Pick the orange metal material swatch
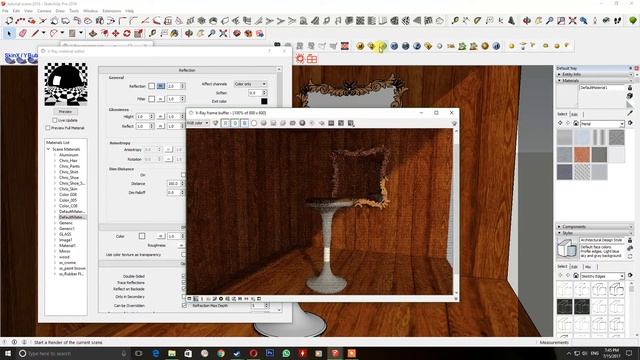The width and height of the screenshot is (640, 360). pyautogui.click(x=582, y=155)
